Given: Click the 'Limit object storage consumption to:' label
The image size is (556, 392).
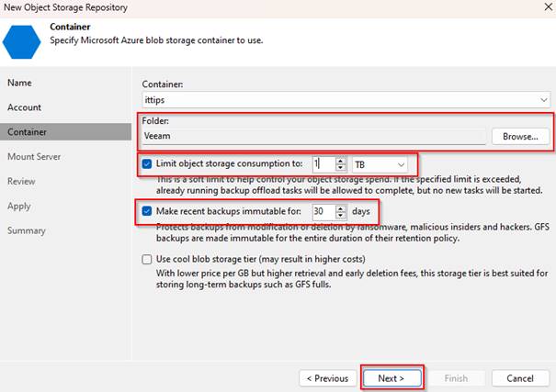Looking at the screenshot, I should tap(230, 163).
